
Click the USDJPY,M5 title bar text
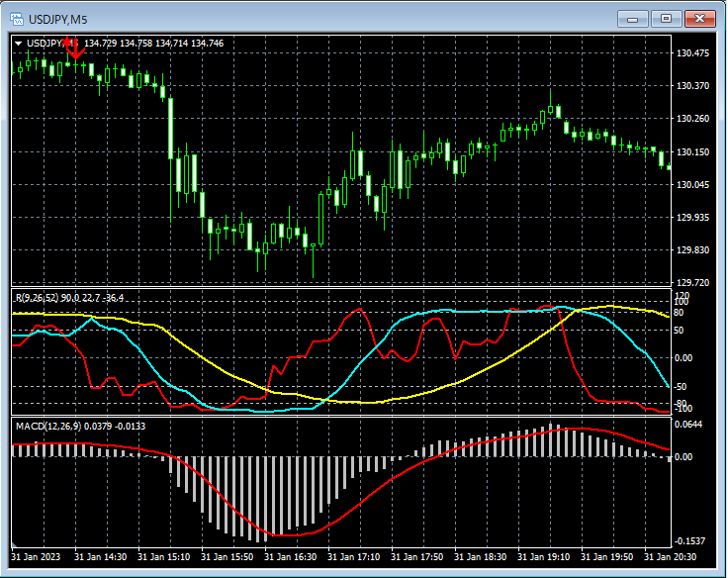tap(57, 18)
